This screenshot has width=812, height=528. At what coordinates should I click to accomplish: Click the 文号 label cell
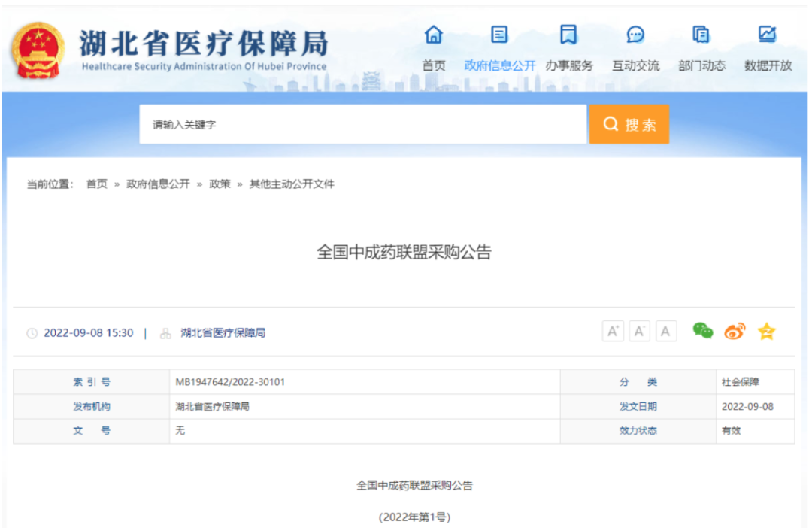[92, 430]
